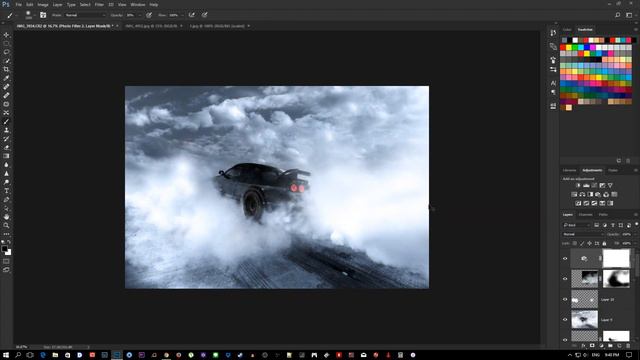Hide the masked smoke layer below Photo Filter

pyautogui.click(x=565, y=279)
